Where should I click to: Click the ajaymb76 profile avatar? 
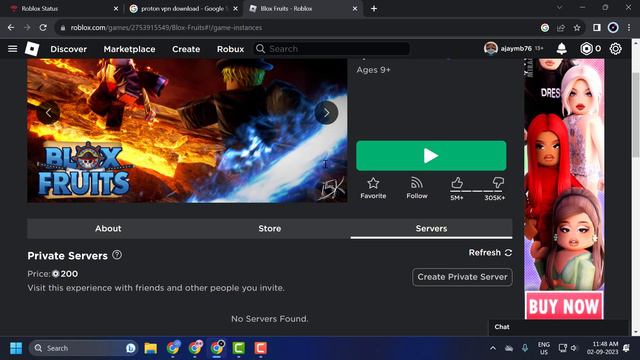491,49
